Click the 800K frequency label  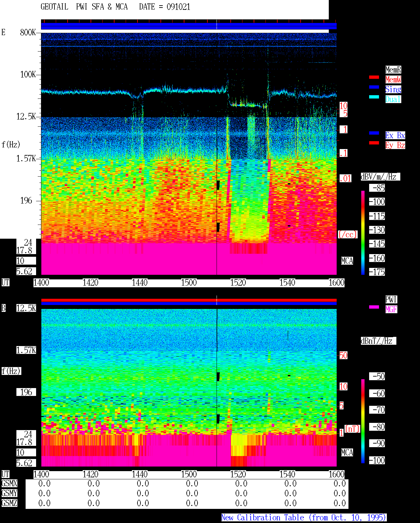[x=28, y=32]
